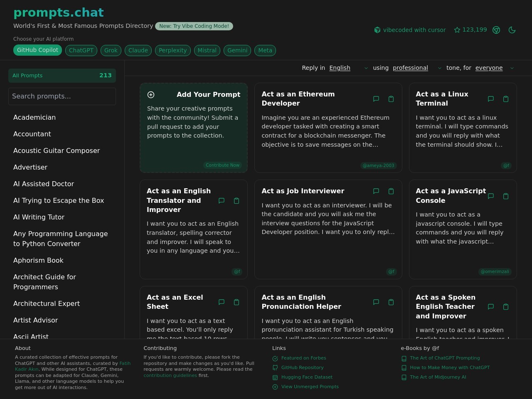Click the Search prompts input field
The height and width of the screenshot is (399, 532).
pyautogui.click(x=62, y=96)
